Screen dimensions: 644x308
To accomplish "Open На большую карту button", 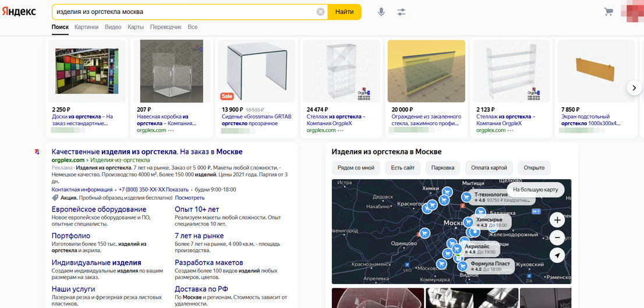I will (536, 190).
